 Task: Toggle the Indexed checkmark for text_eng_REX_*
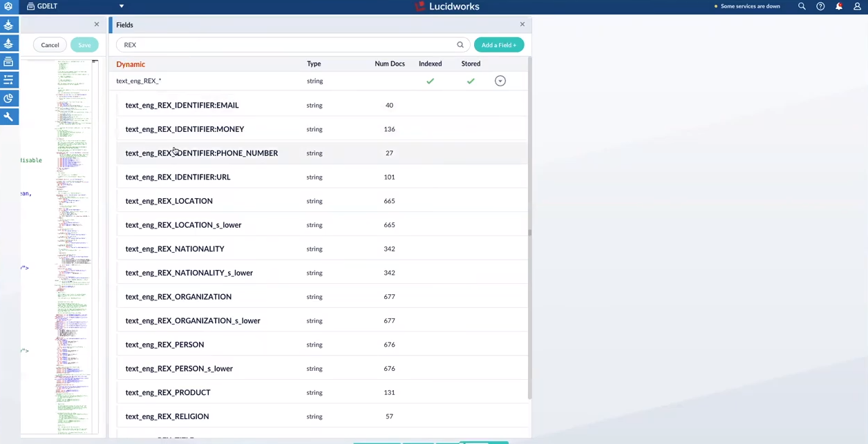point(430,81)
